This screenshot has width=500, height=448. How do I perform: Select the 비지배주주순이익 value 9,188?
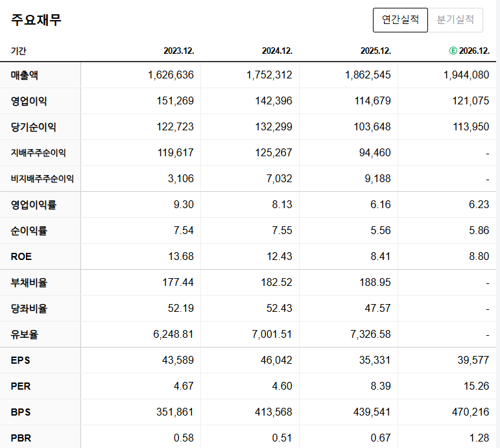coord(377,178)
